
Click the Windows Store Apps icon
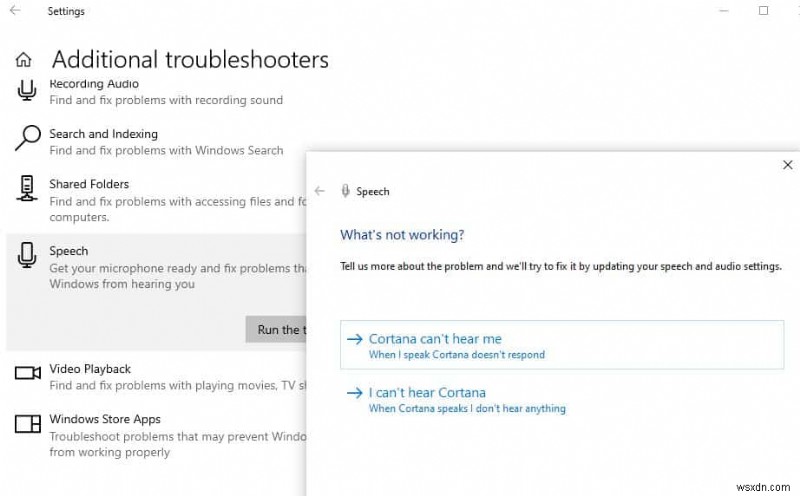point(27,425)
